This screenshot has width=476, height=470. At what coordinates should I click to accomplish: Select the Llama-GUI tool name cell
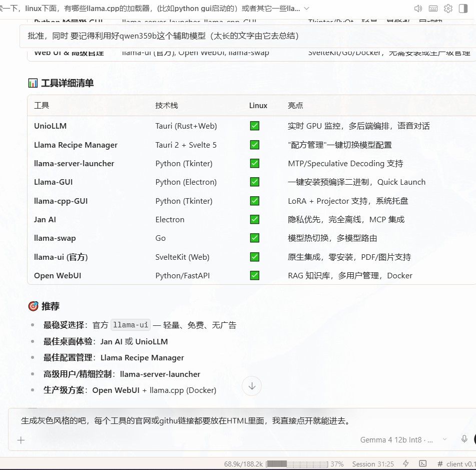54,182
